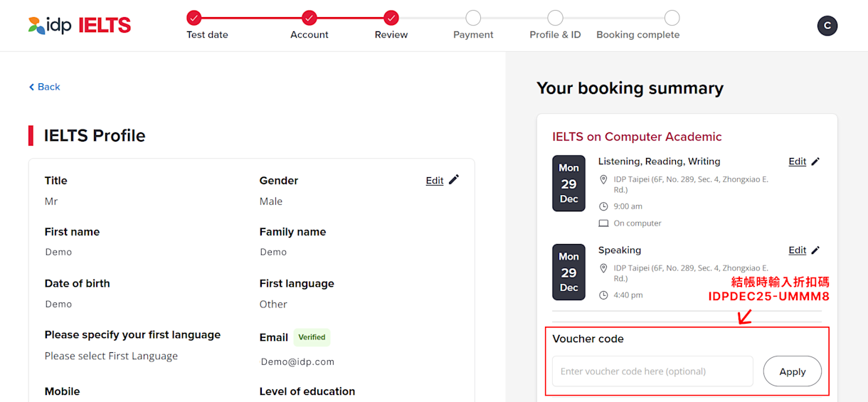Click the Gender value Male
Image resolution: width=868 pixels, height=402 pixels.
coord(271,201)
